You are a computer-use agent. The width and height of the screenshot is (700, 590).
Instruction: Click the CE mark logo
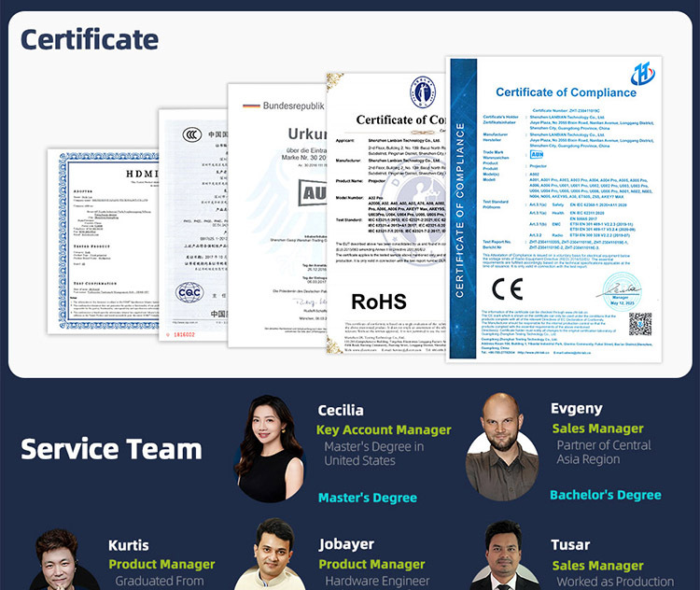pyautogui.click(x=507, y=288)
